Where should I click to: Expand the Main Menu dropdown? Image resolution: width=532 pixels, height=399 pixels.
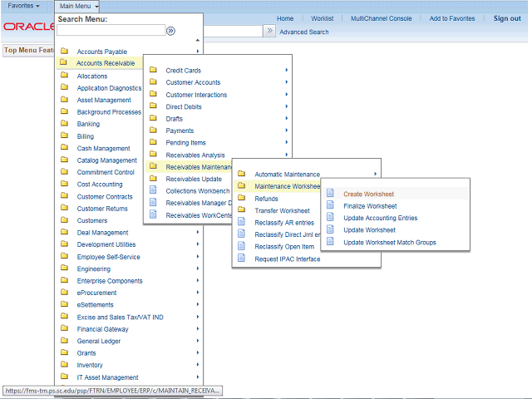click(79, 6)
